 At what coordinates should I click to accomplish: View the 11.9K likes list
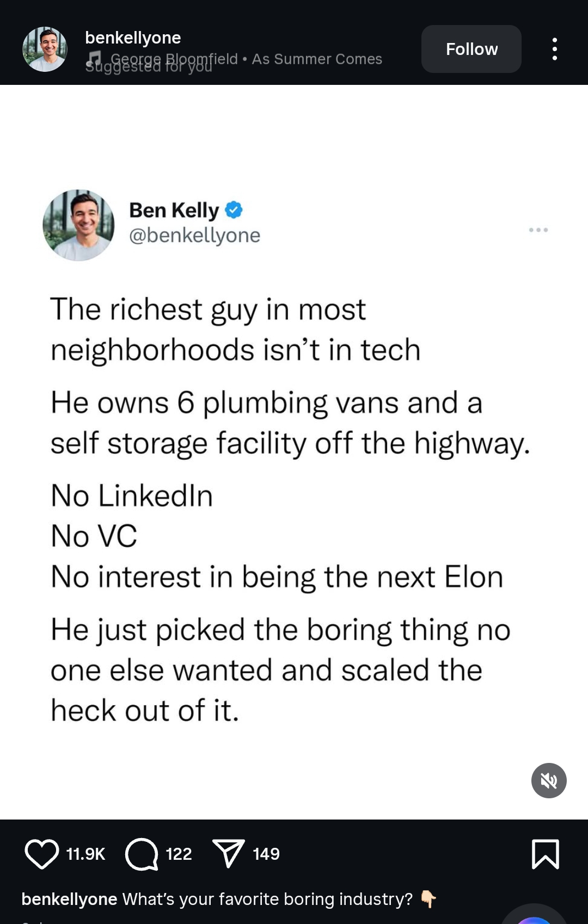(85, 854)
